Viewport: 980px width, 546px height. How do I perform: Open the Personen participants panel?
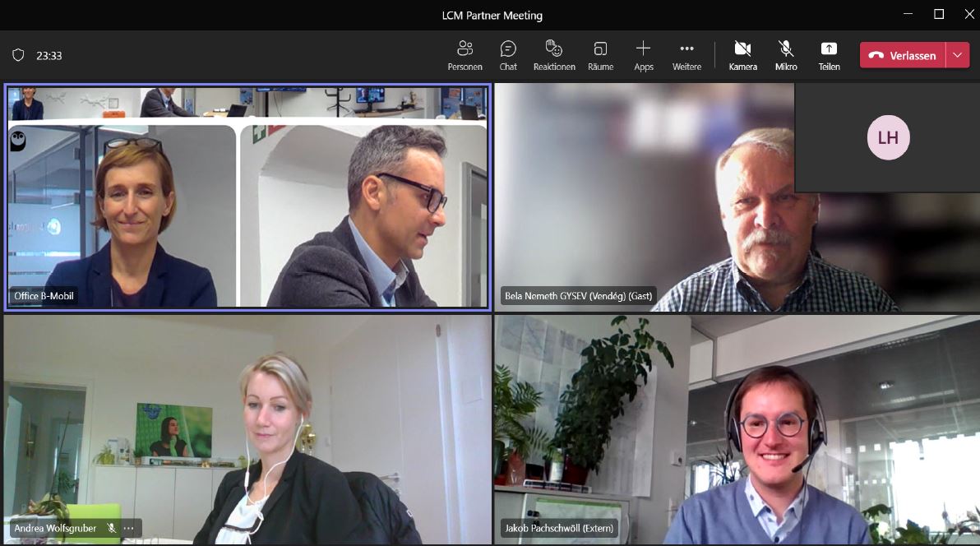pos(465,56)
